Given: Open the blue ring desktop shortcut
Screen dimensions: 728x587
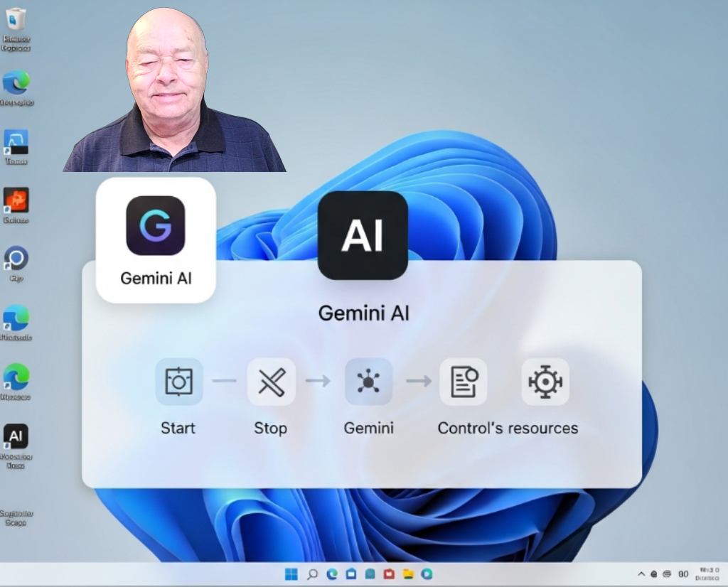Looking at the screenshot, I should pos(16,259).
